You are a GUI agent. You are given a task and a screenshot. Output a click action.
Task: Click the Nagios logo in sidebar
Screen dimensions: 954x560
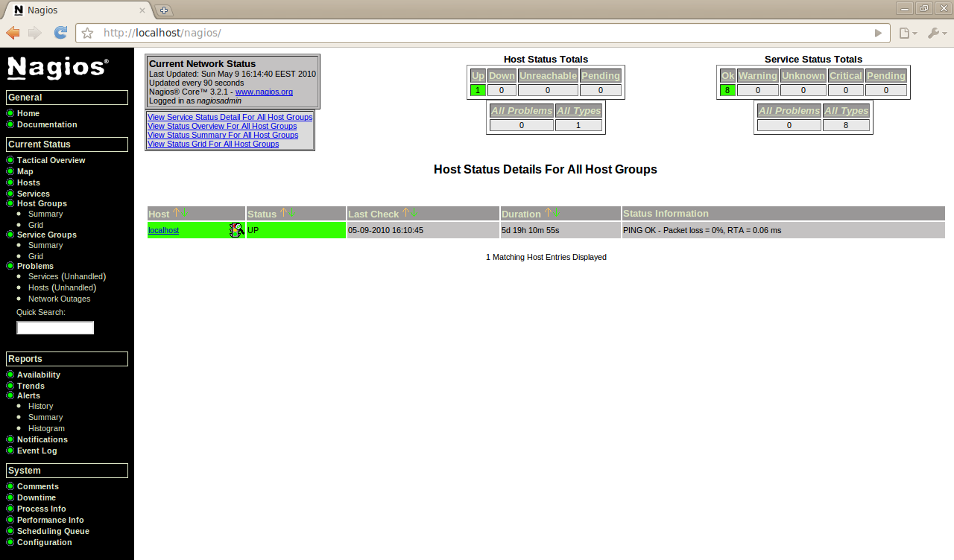click(58, 68)
